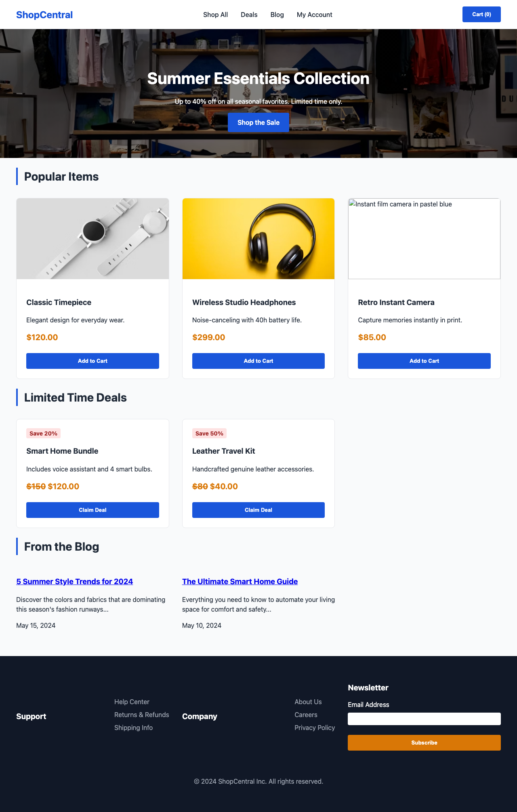Click Shop the Sale banner button
This screenshot has width=517, height=812.
pos(258,122)
